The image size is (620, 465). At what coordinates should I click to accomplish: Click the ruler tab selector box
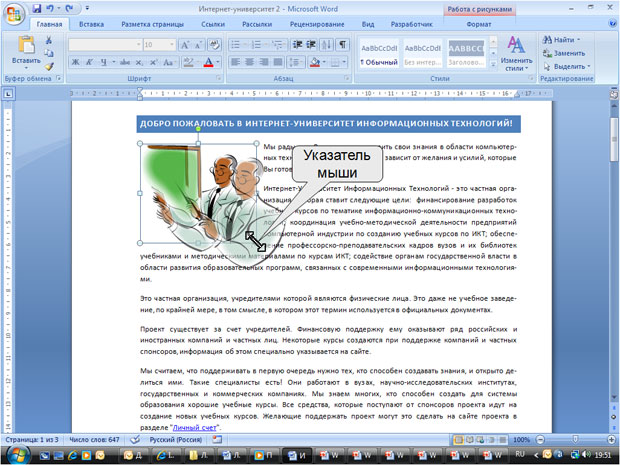point(8,94)
